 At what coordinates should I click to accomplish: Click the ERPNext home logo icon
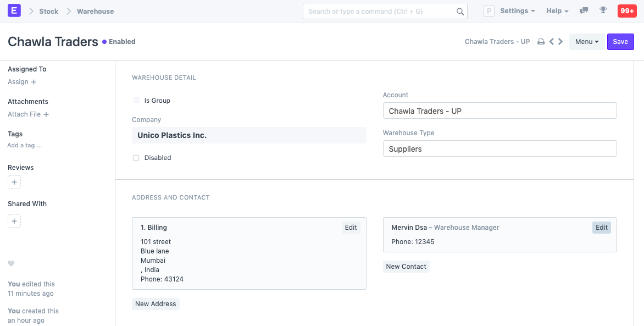click(x=14, y=11)
